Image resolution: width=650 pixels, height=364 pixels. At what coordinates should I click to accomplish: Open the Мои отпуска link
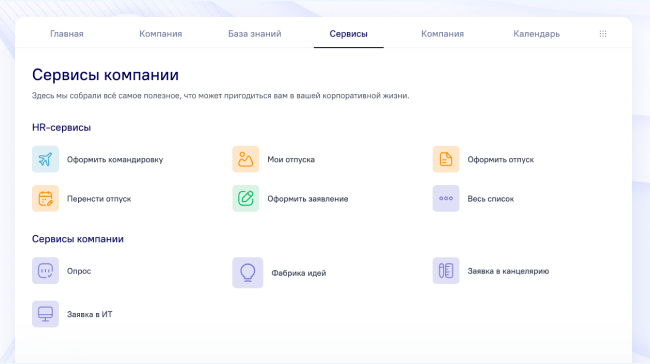click(x=291, y=160)
